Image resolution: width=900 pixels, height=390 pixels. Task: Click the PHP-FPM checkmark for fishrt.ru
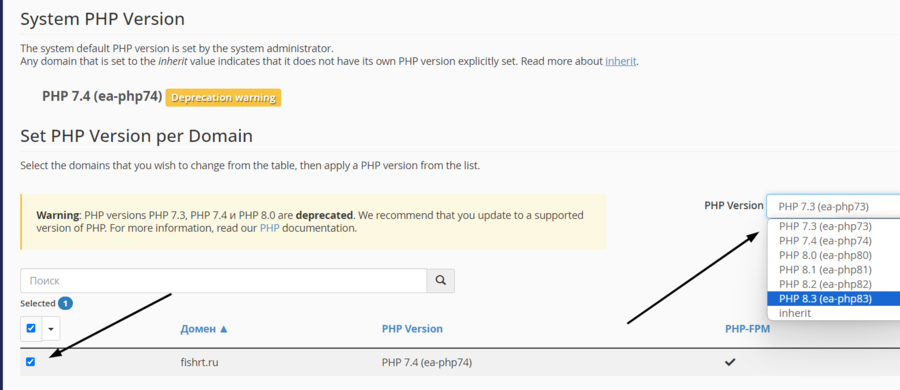(x=730, y=362)
